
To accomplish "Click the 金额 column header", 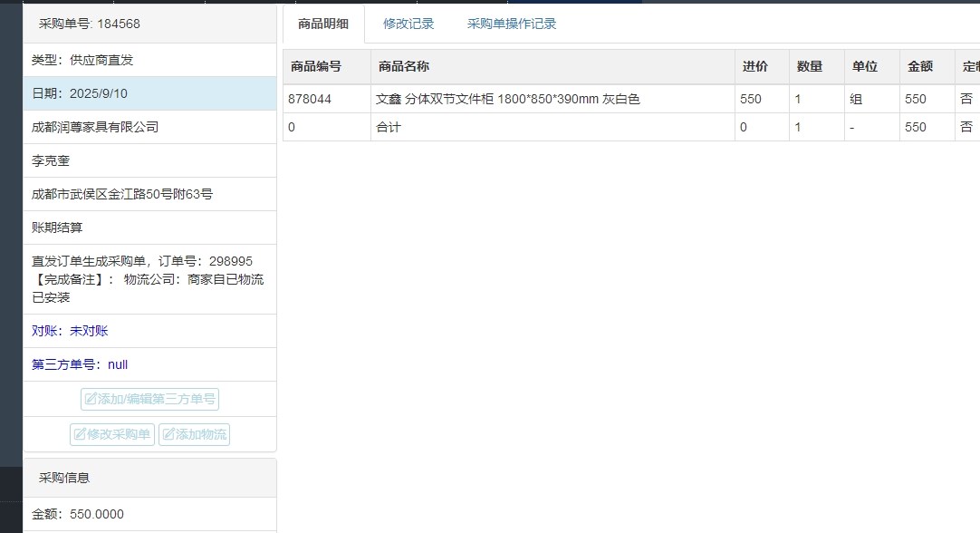I will 920,66.
